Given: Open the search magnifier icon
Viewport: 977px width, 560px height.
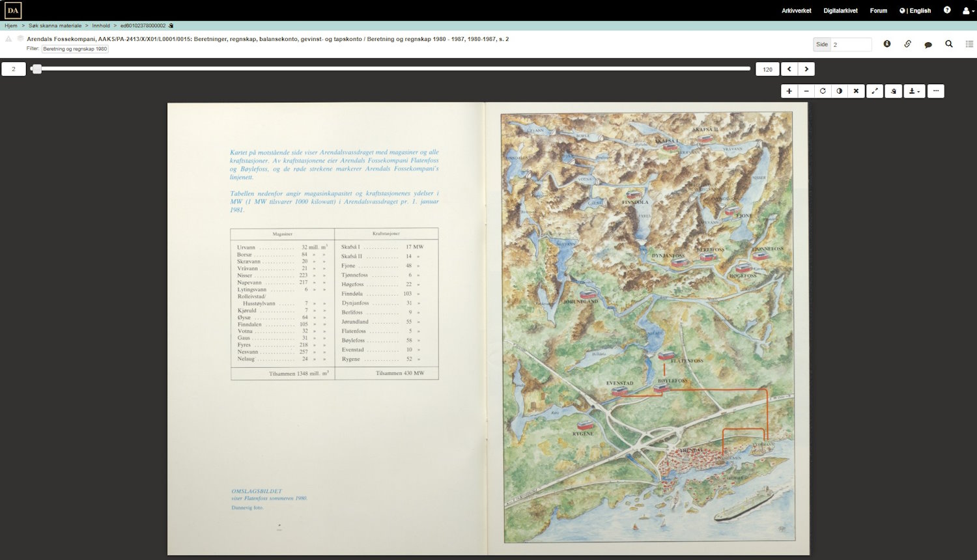Looking at the screenshot, I should click(x=949, y=44).
